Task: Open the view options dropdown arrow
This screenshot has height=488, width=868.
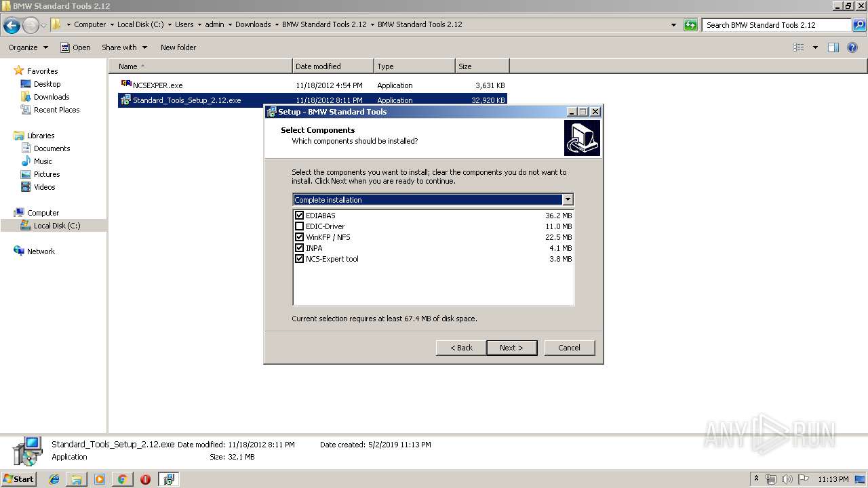Action: [x=815, y=47]
